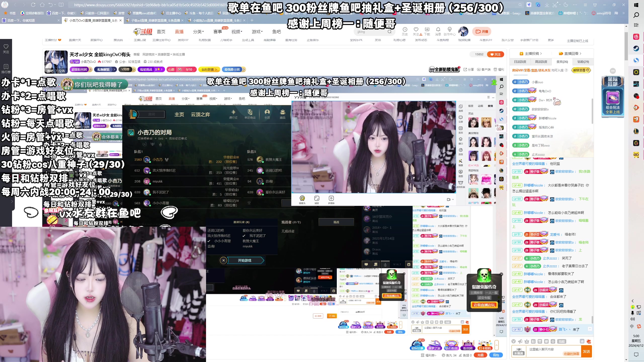Open the 下载 download icon in header

pos(427,31)
